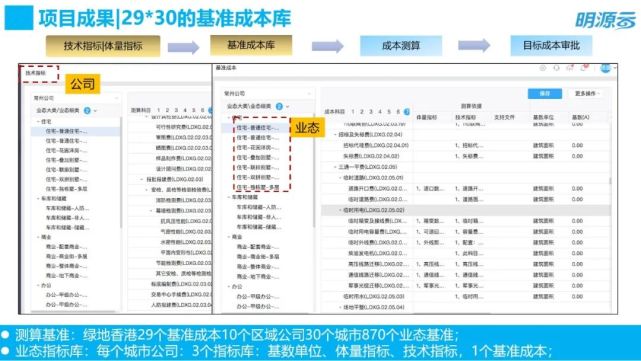Click the vertical scrollbar of the 基准成本 table
This screenshot has width=641, height=361.
pyautogui.click(x=611, y=180)
